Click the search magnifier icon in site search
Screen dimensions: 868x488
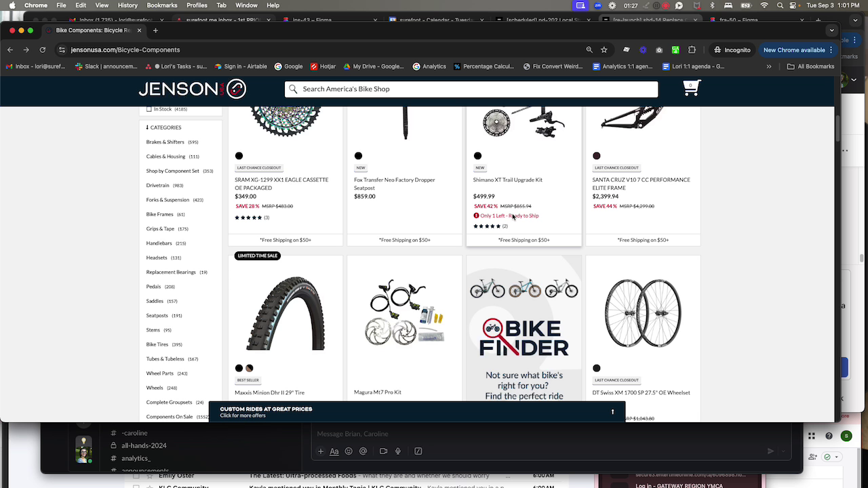(x=293, y=89)
